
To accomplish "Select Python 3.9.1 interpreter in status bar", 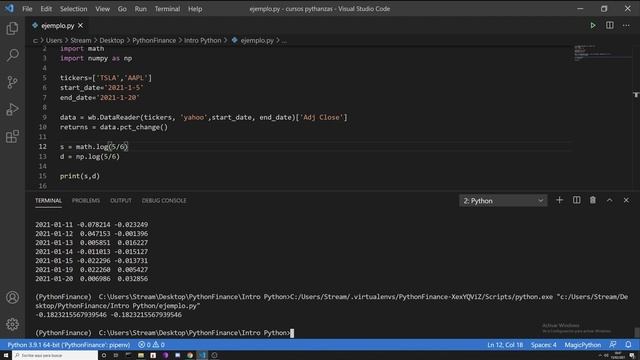I will [x=69, y=345].
